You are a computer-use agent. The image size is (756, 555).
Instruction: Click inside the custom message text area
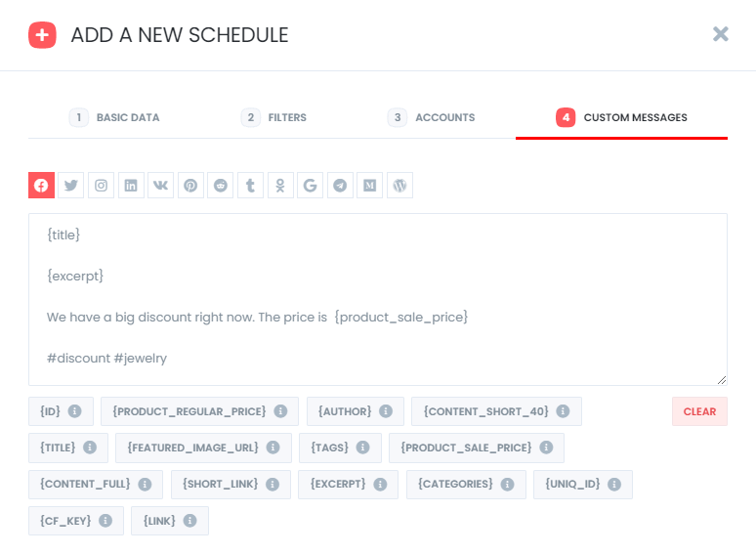coord(378,299)
